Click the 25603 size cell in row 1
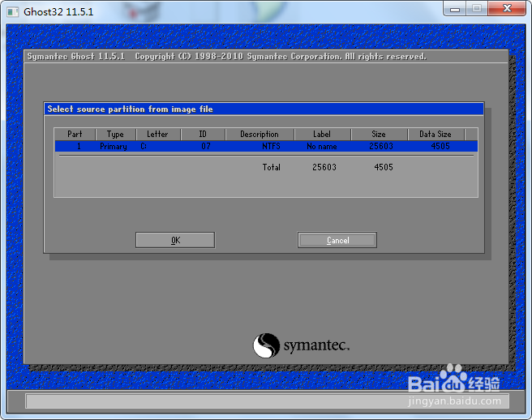532x420 pixels. pyautogui.click(x=381, y=146)
